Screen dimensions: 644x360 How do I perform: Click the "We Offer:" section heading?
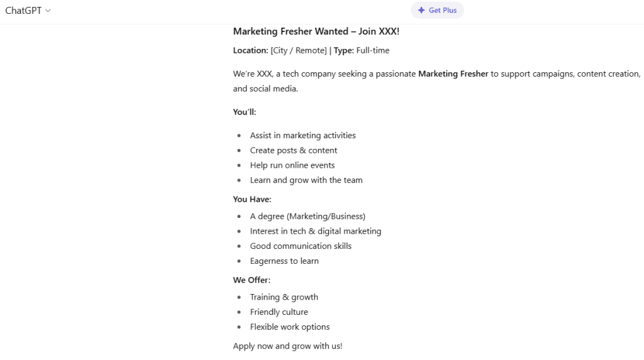click(252, 280)
